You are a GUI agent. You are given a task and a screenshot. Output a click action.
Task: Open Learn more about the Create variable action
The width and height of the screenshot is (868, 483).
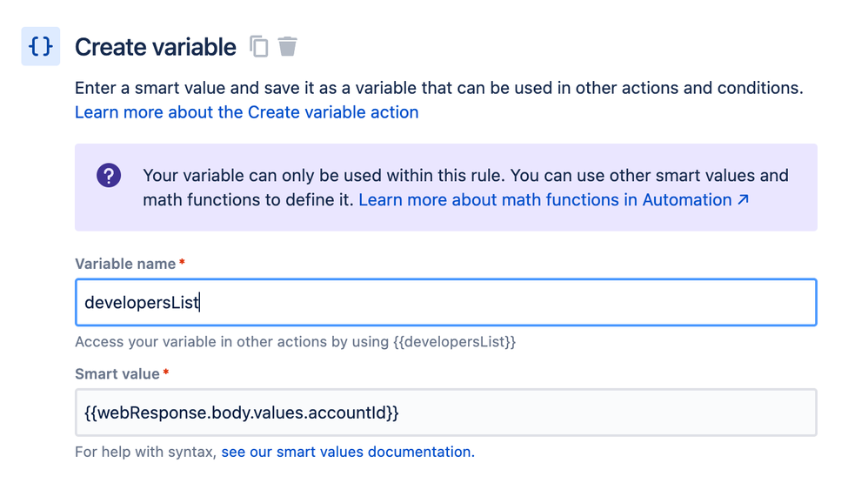tap(246, 112)
